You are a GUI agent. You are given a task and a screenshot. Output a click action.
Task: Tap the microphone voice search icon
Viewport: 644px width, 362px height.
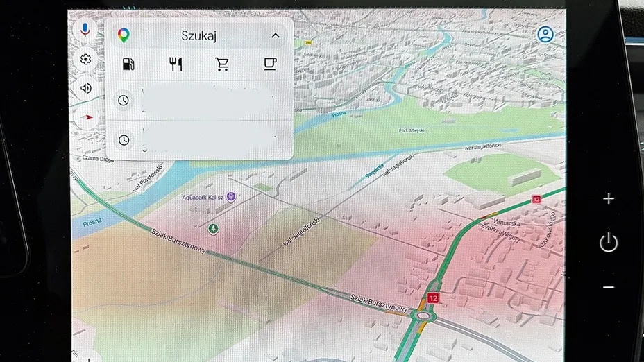click(85, 30)
